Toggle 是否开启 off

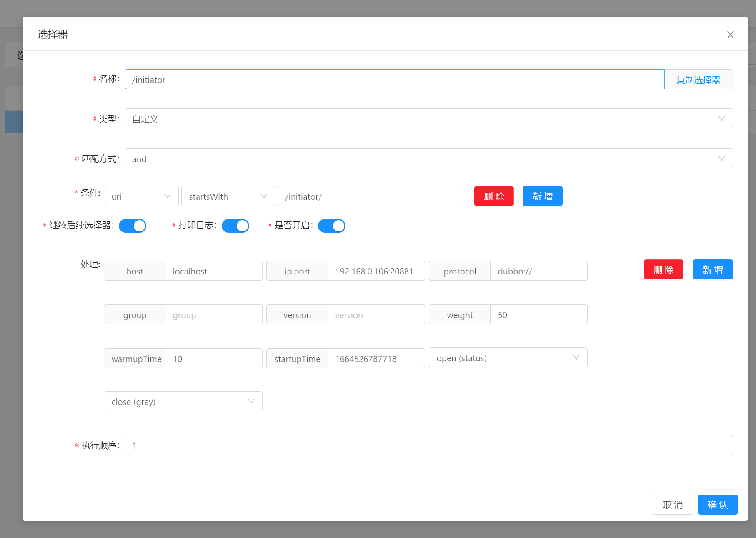(x=332, y=226)
